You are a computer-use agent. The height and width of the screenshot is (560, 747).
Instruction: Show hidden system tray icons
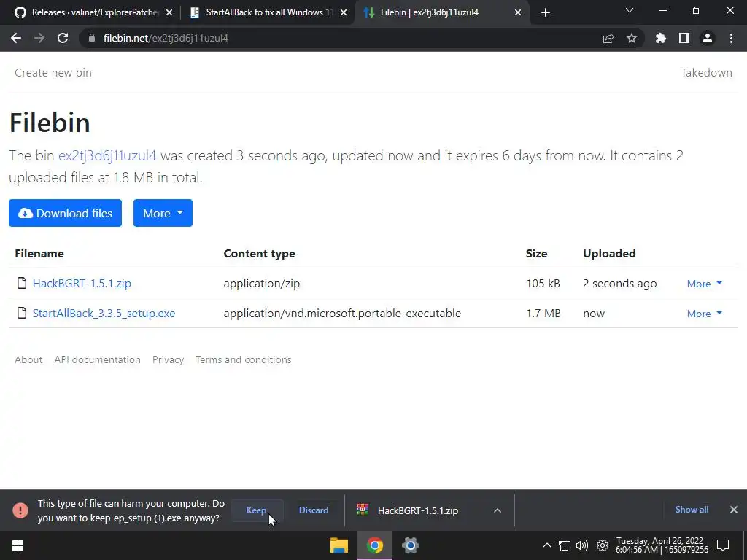[547, 545]
